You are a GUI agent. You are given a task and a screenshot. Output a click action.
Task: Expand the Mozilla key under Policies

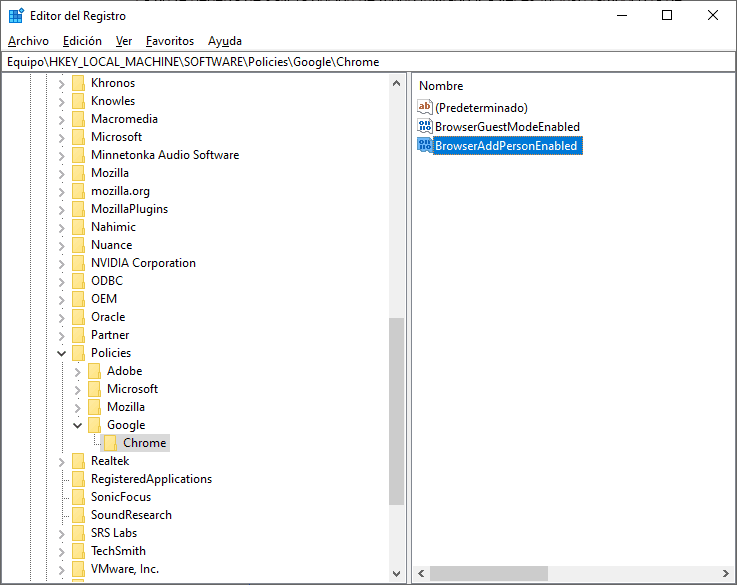pos(78,407)
